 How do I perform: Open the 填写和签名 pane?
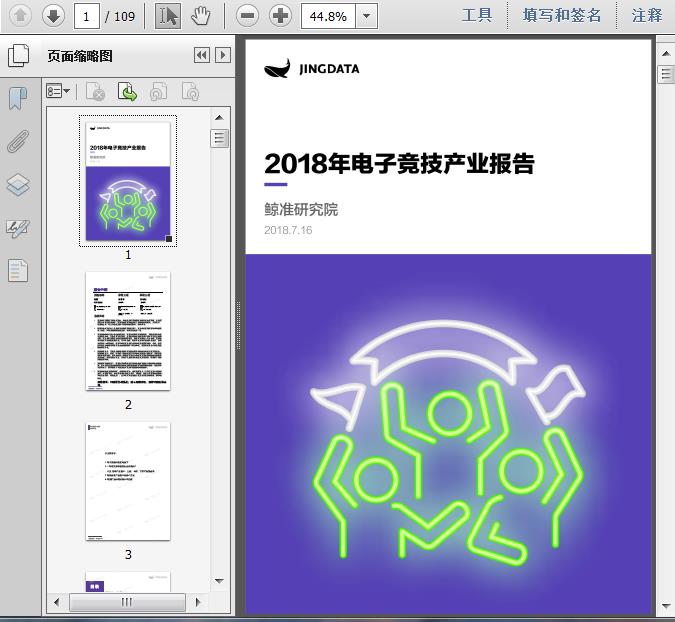[x=562, y=16]
